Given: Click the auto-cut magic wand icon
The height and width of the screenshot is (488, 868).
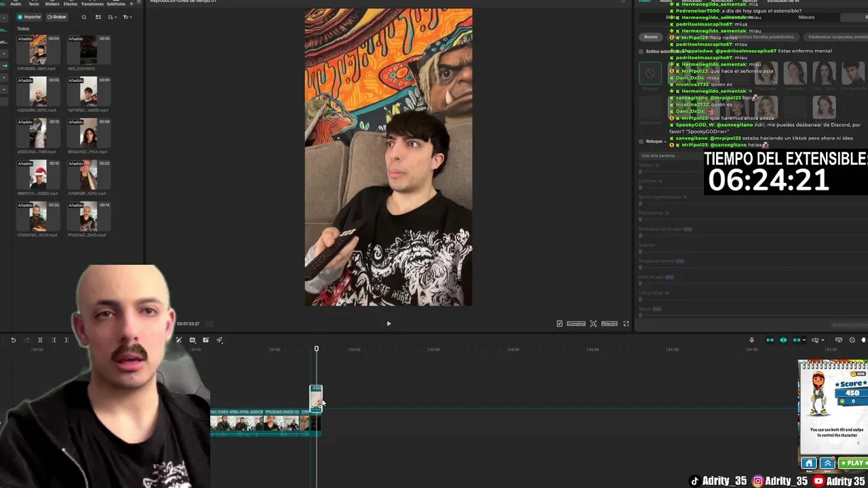Looking at the screenshot, I should [x=179, y=340].
